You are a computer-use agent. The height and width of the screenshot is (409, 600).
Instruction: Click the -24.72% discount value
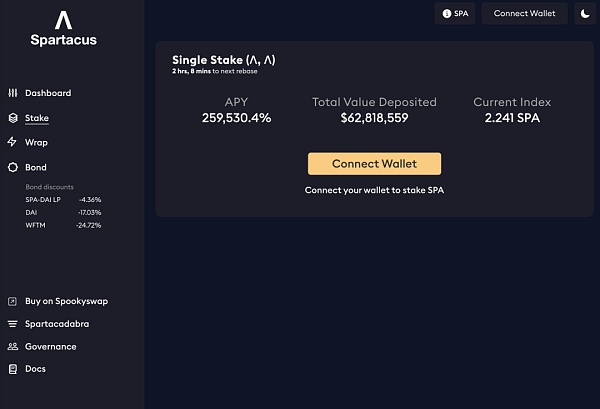point(88,225)
